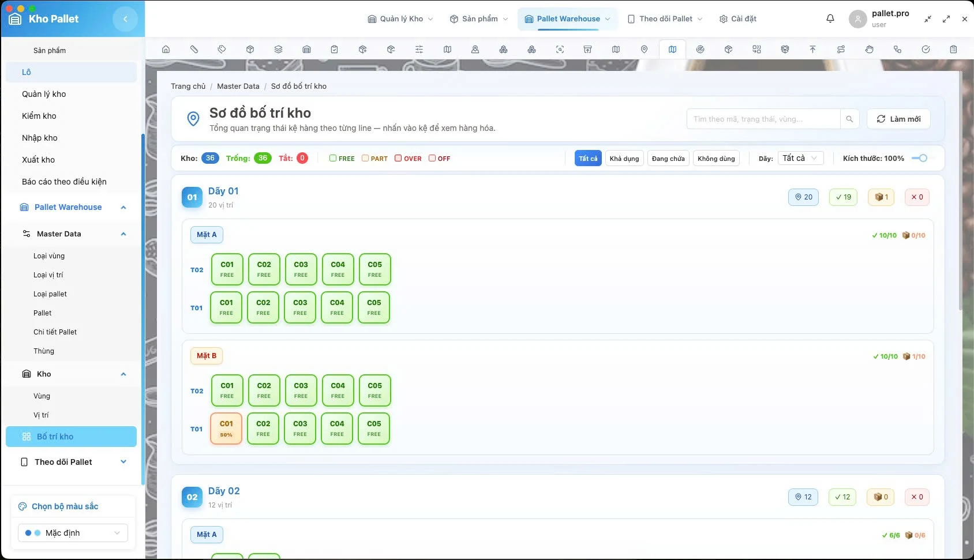Click the search magnifier button

(x=849, y=119)
